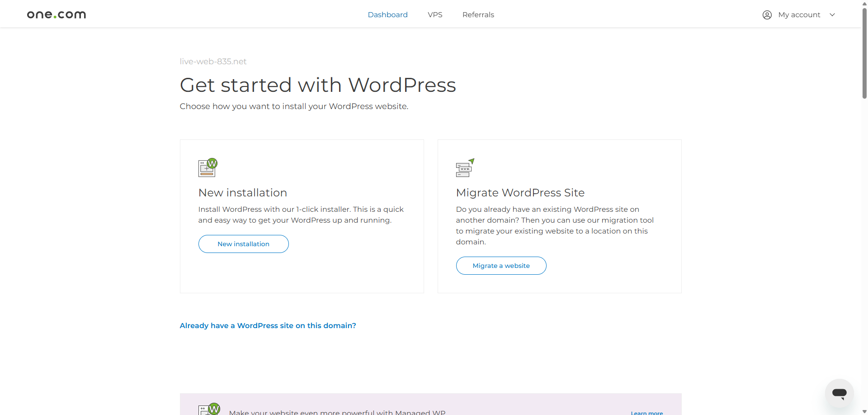Click the New installation button
This screenshot has width=868, height=415.
[243, 244]
